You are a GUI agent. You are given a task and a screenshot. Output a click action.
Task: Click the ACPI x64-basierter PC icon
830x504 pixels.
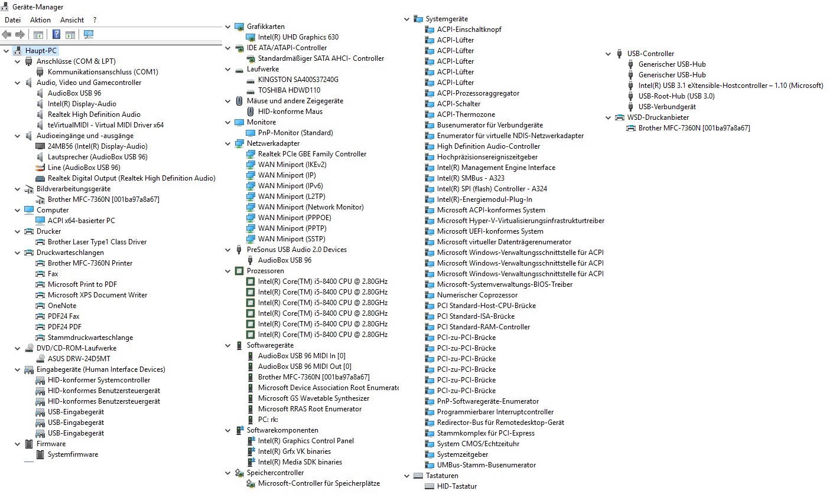pyautogui.click(x=40, y=221)
